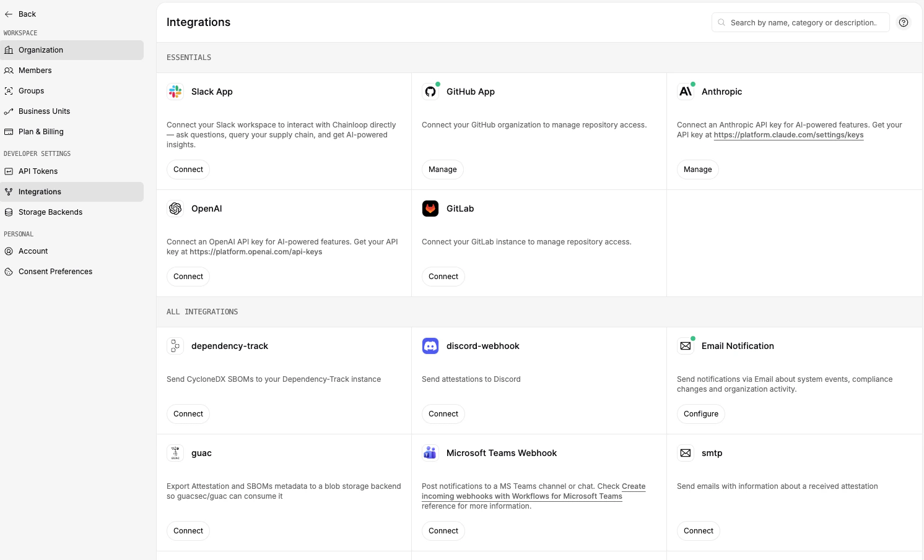924x560 pixels.
Task: Click the smtp envelope icon
Action: 686,453
